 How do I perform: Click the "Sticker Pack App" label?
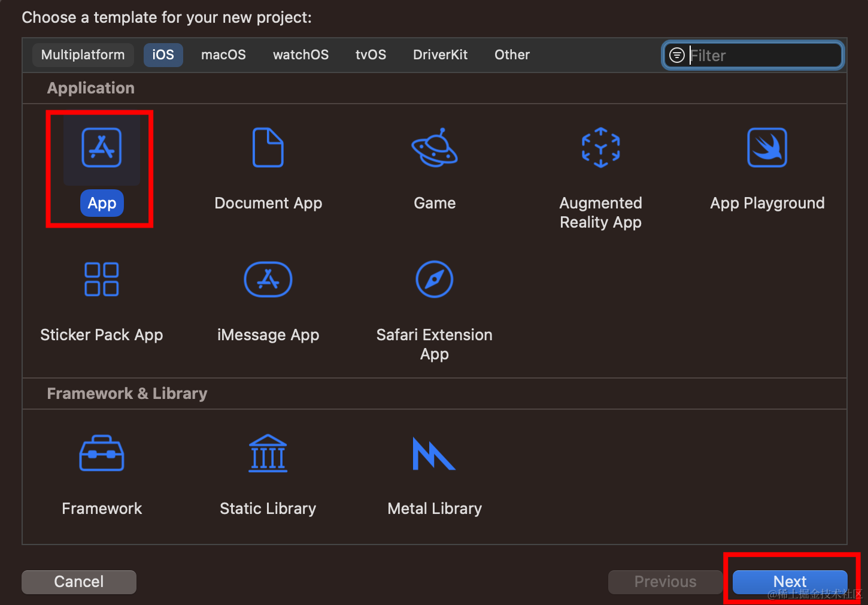pos(102,335)
